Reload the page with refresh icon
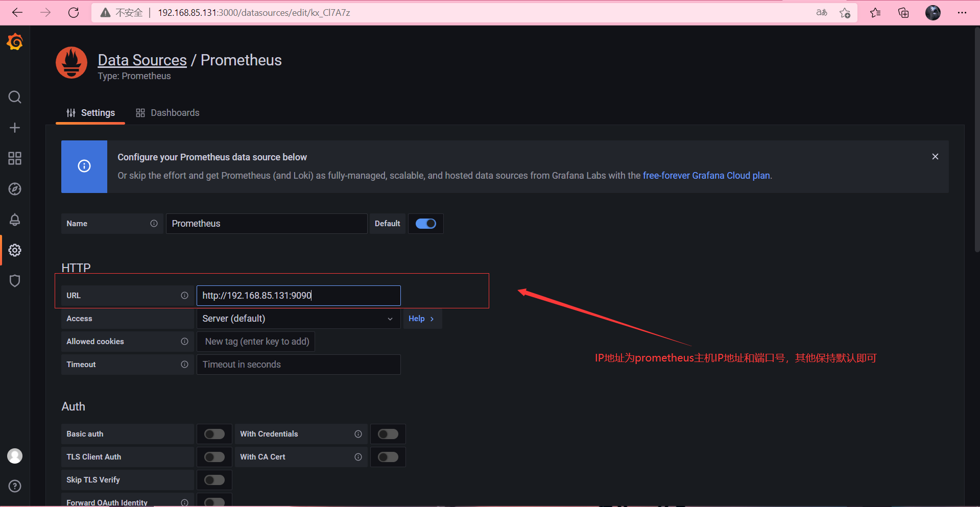Screen dimensions: 980x507 74,12
